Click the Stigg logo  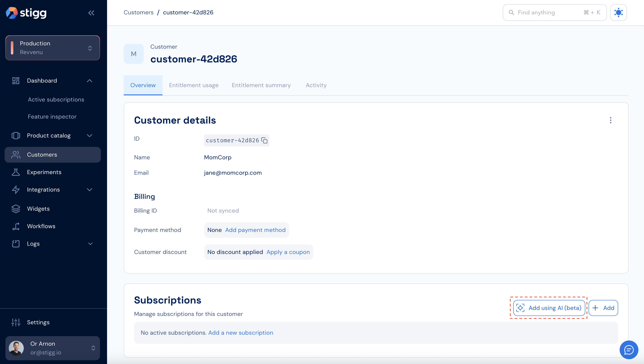click(x=26, y=13)
